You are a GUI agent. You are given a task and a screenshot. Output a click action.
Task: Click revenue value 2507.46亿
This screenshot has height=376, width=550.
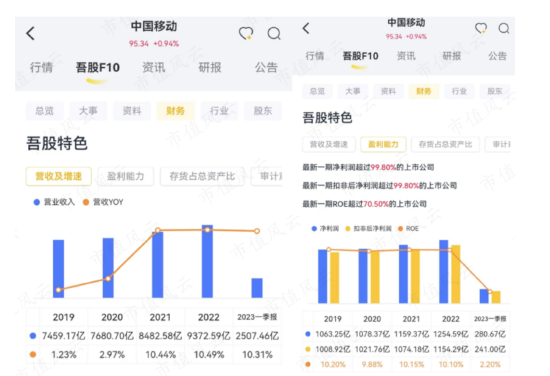coord(257,336)
